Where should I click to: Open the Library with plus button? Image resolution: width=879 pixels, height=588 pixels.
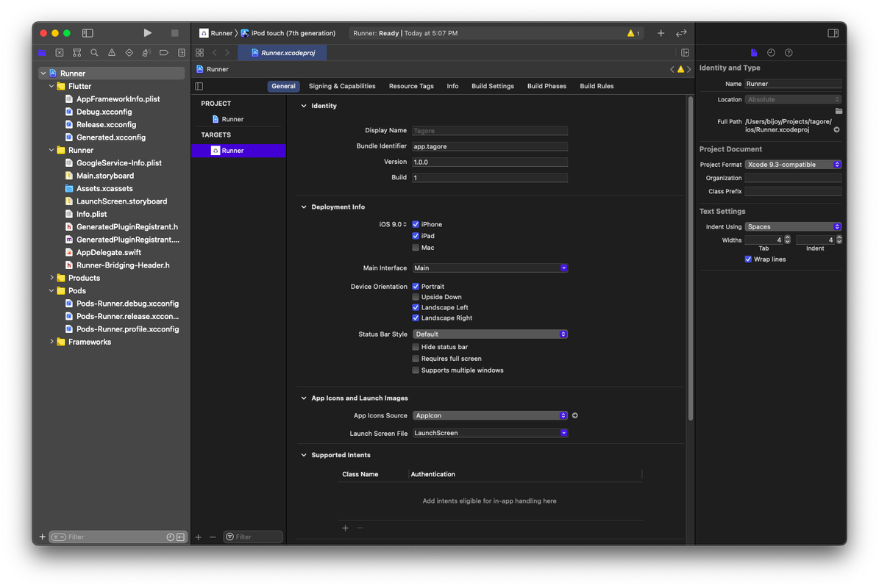coord(661,33)
